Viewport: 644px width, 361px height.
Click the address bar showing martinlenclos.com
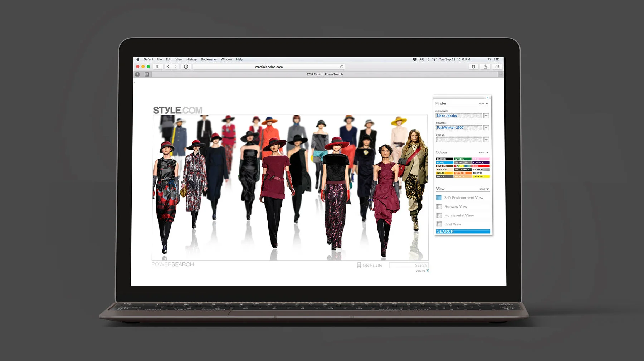point(269,67)
